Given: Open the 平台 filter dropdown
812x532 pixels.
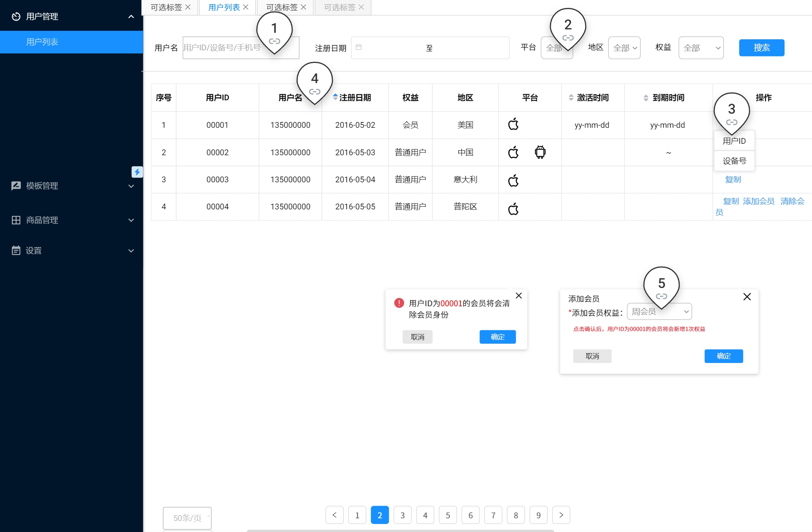Looking at the screenshot, I should (557, 48).
